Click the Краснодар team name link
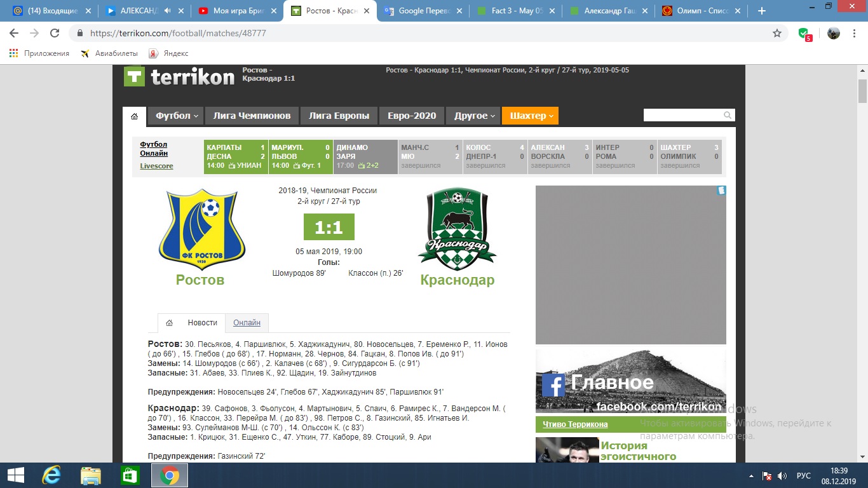This screenshot has height=488, width=868. point(458,280)
